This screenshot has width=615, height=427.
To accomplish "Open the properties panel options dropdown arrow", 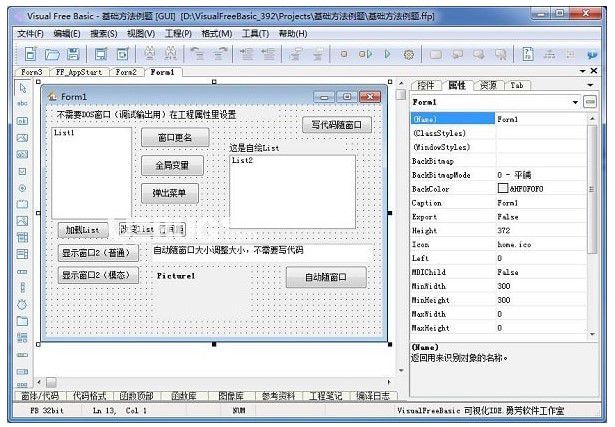I will click(590, 85).
